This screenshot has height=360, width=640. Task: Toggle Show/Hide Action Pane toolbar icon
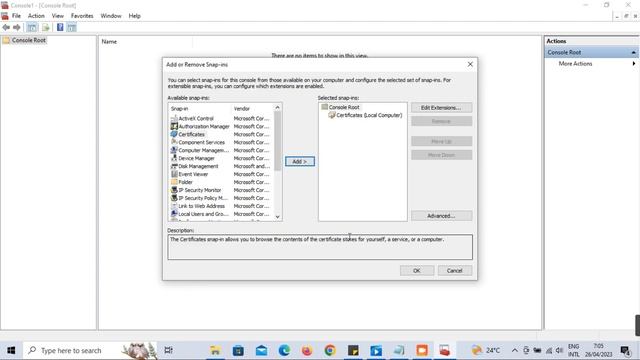click(x=71, y=27)
